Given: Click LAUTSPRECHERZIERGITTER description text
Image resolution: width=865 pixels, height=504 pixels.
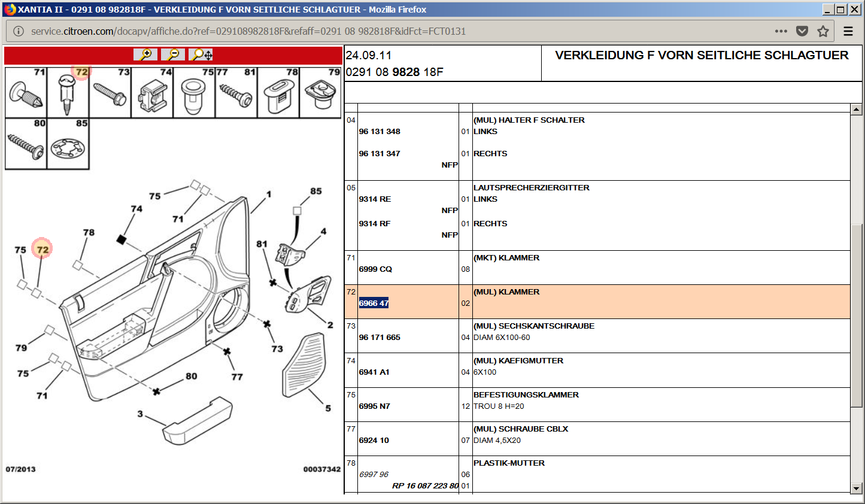Looking at the screenshot, I should 532,188.
